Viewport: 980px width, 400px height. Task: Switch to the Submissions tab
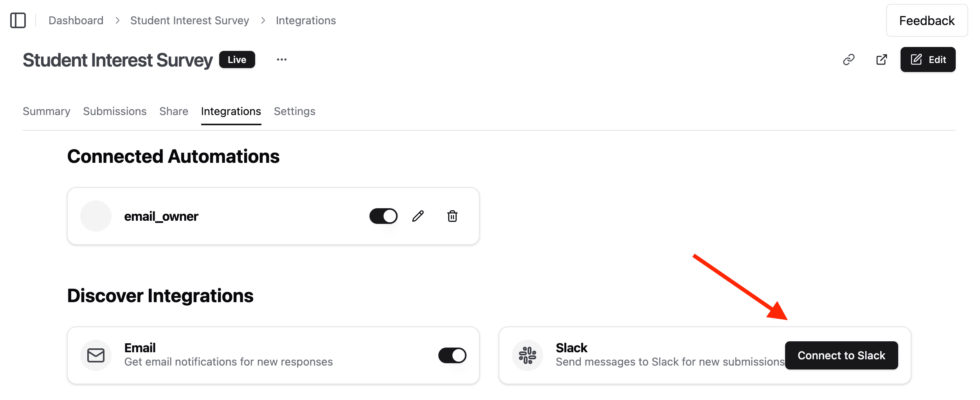[x=115, y=112]
